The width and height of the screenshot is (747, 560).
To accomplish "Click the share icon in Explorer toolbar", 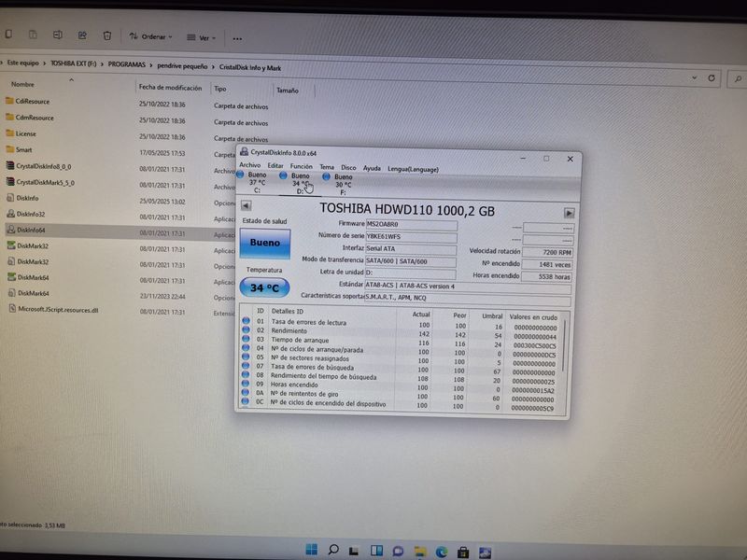I will [x=82, y=35].
